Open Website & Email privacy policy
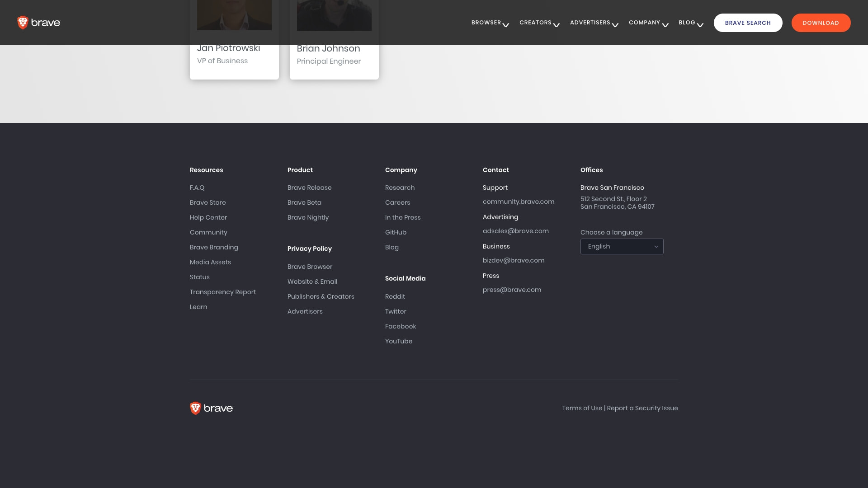 [312, 282]
